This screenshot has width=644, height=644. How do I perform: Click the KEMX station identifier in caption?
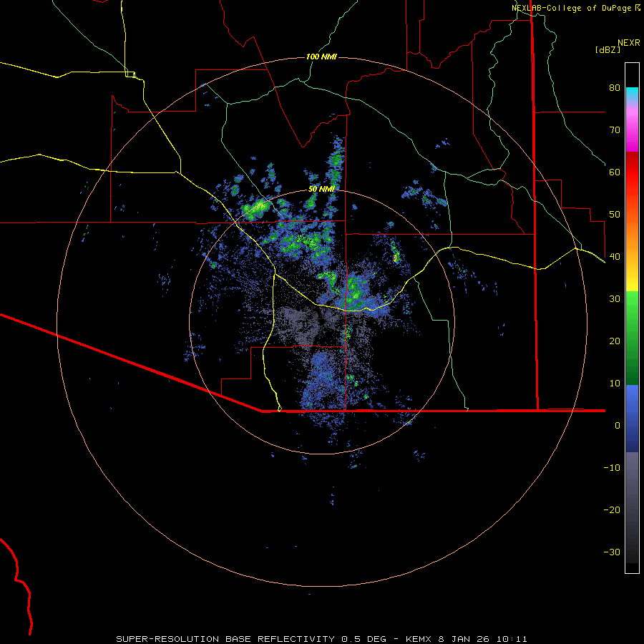tap(418, 639)
